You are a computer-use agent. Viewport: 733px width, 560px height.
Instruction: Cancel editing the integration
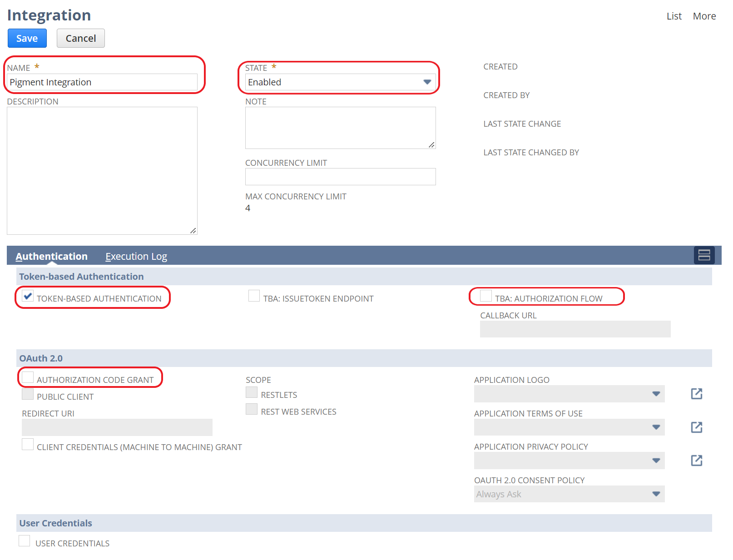click(x=81, y=38)
